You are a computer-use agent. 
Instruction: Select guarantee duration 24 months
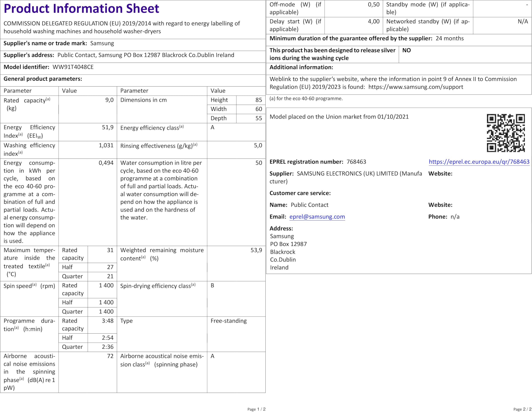pos(450,38)
